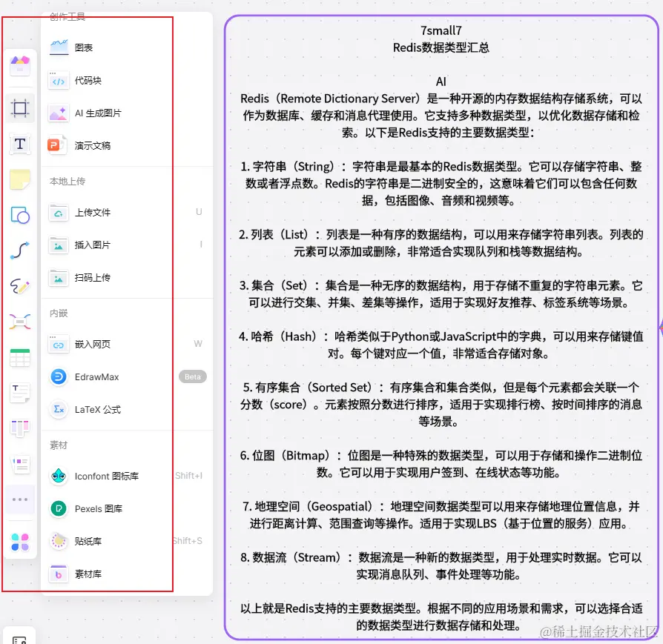Open the Mind map tool
The image size is (663, 644).
pyautogui.click(x=20, y=322)
